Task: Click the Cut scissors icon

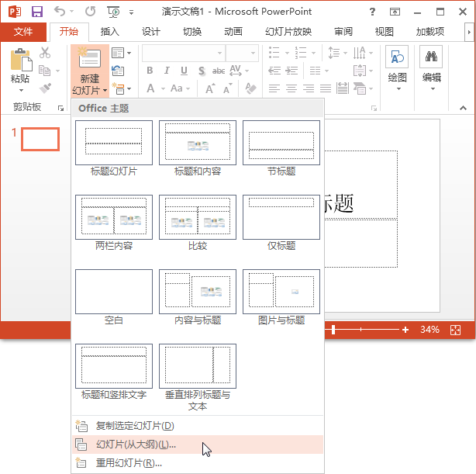Action: (x=45, y=53)
